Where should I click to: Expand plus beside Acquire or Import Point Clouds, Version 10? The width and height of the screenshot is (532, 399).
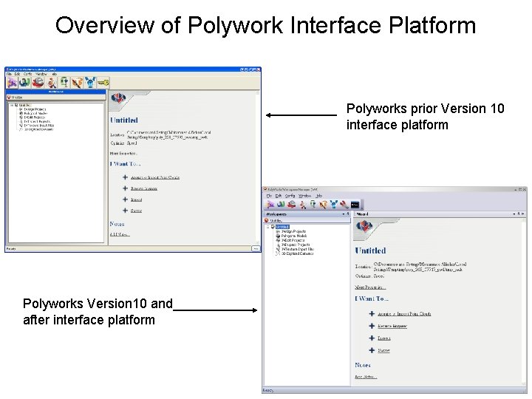[372, 314]
